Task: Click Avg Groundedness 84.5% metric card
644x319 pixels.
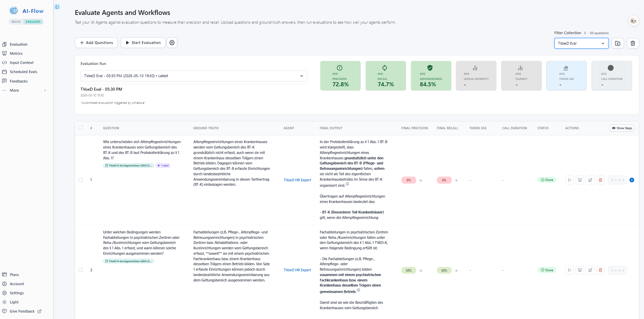Action: [x=431, y=76]
